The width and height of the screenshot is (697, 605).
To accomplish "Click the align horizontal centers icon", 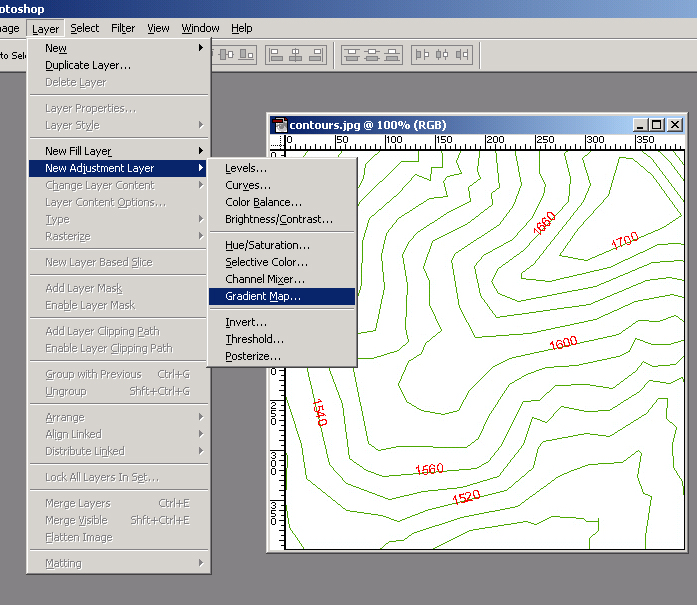I will 296,55.
